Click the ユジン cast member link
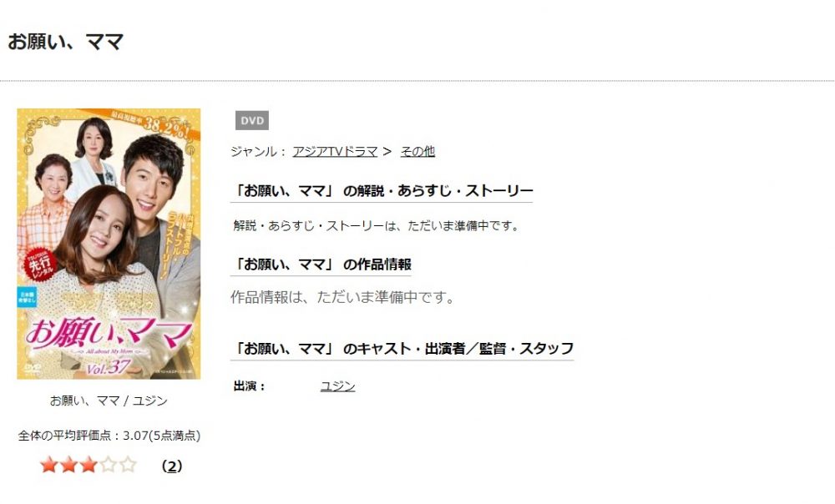Image resolution: width=835 pixels, height=504 pixels. tap(337, 386)
